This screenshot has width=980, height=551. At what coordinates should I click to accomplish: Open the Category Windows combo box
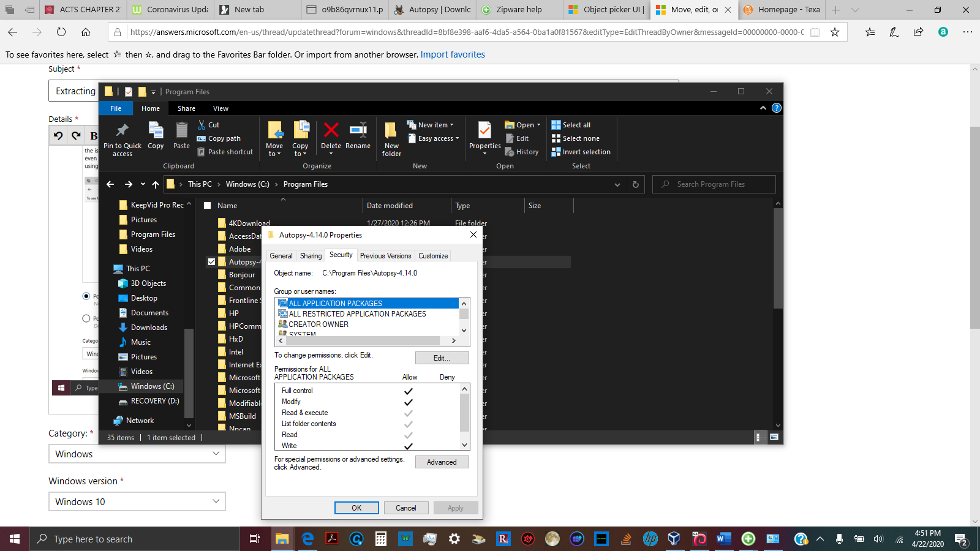(137, 454)
